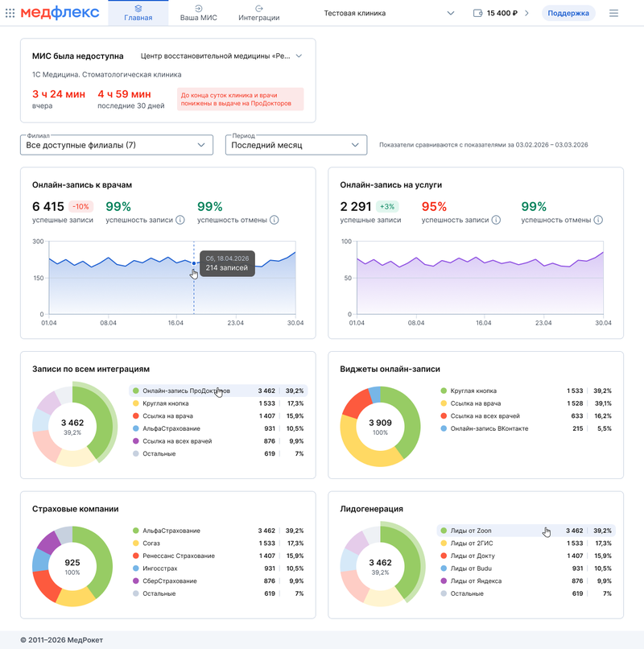Click the +3% change badge
Screen dimensions: 644x649
387,207
